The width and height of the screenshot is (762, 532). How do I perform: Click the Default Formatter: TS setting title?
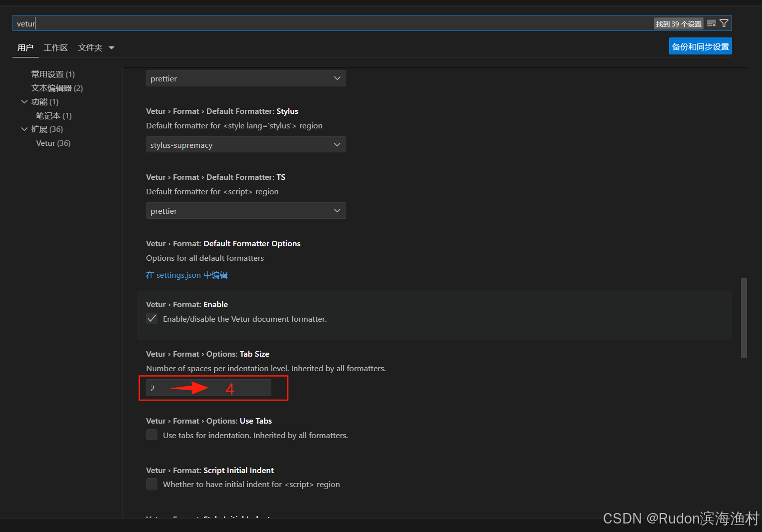tap(216, 177)
